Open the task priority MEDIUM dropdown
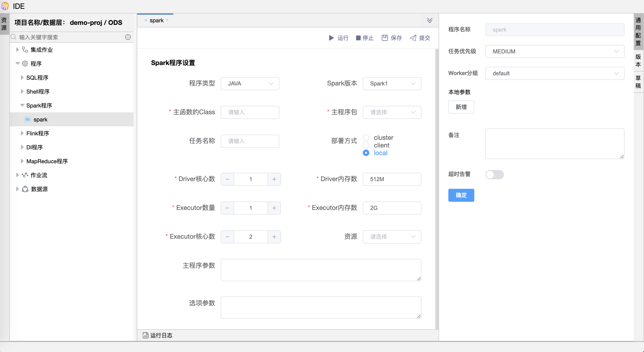The image size is (644, 352). pos(555,51)
